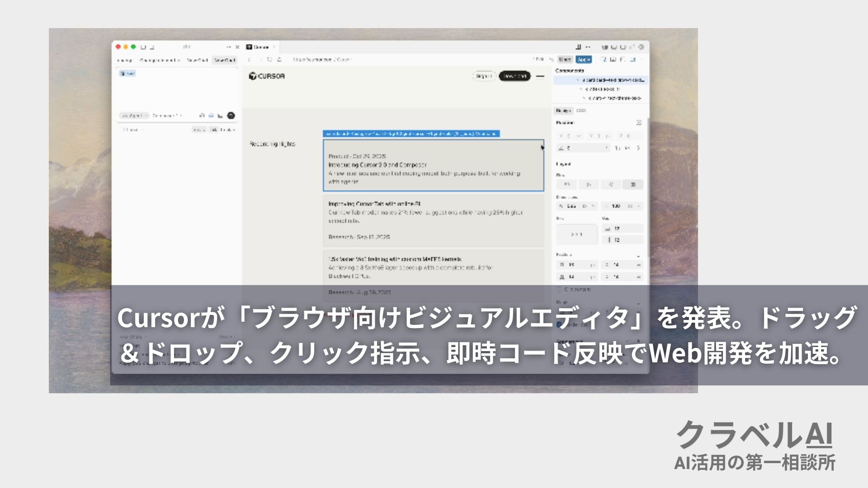Switch to the Code tab in the inspector panel
This screenshot has height=488, width=868.
581,110
